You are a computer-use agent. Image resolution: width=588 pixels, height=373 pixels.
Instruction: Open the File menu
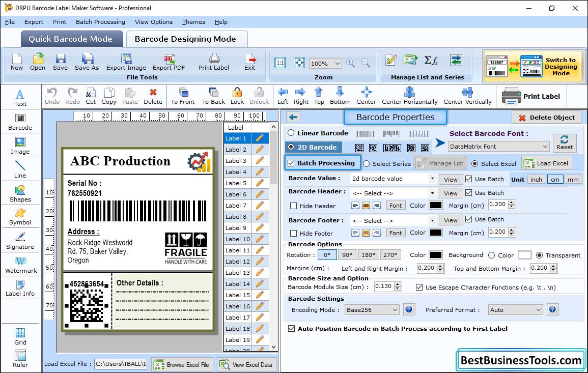[10, 22]
